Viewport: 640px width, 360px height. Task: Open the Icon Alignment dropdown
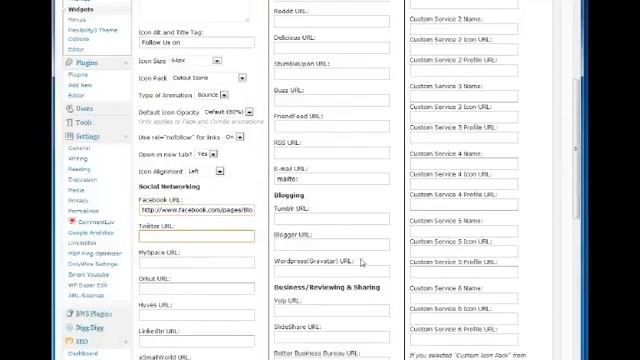point(220,171)
